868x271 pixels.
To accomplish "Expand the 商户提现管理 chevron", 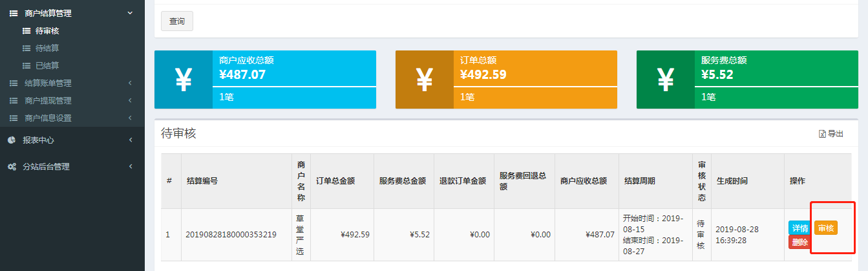I will [x=130, y=100].
